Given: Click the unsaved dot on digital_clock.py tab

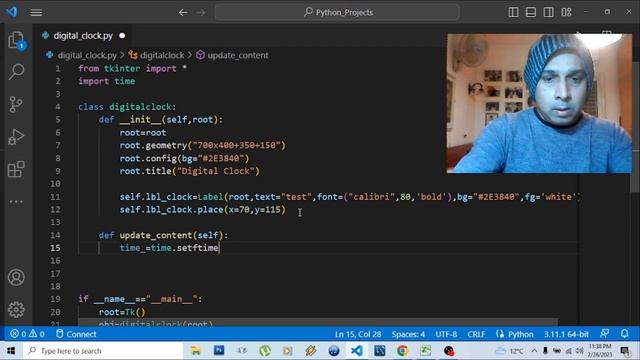Looking at the screenshot, I should (122, 36).
